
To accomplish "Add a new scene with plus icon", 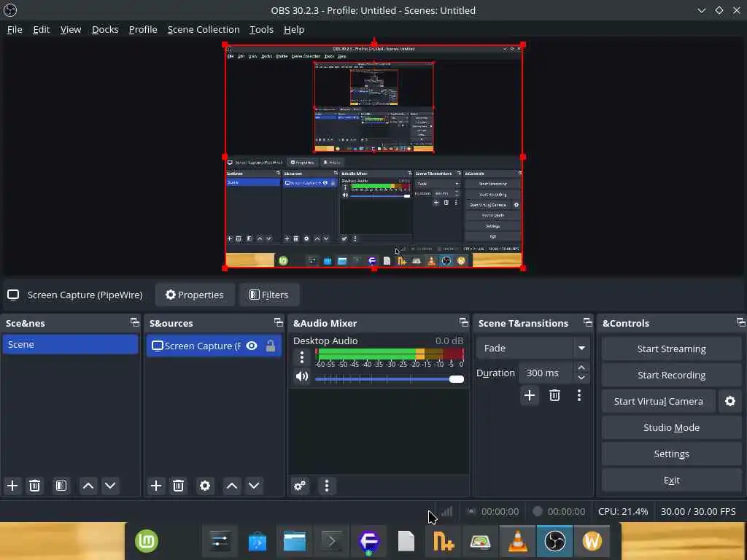I will tap(12, 486).
